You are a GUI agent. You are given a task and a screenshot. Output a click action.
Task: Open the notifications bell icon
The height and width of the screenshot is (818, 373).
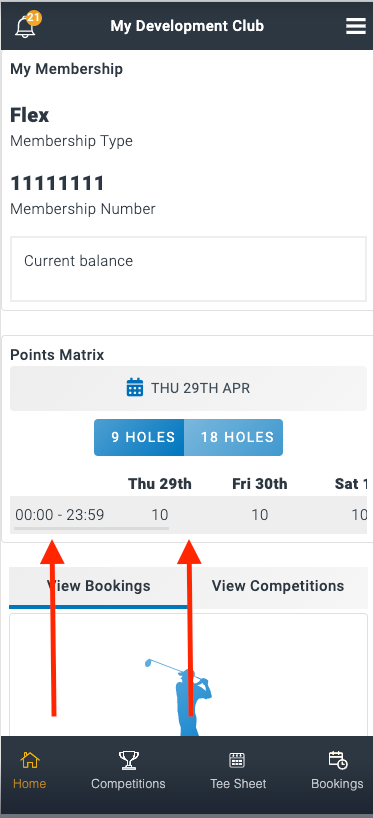click(25, 27)
